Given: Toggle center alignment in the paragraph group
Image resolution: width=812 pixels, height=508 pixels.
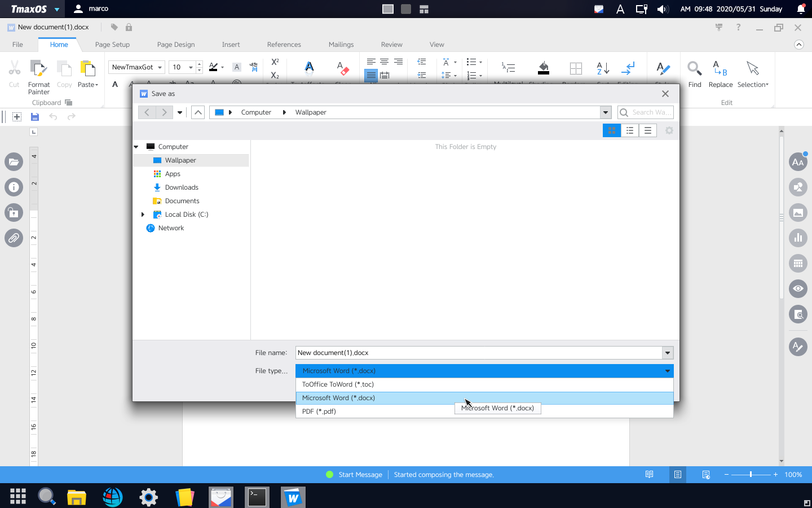Looking at the screenshot, I should click(x=384, y=61).
